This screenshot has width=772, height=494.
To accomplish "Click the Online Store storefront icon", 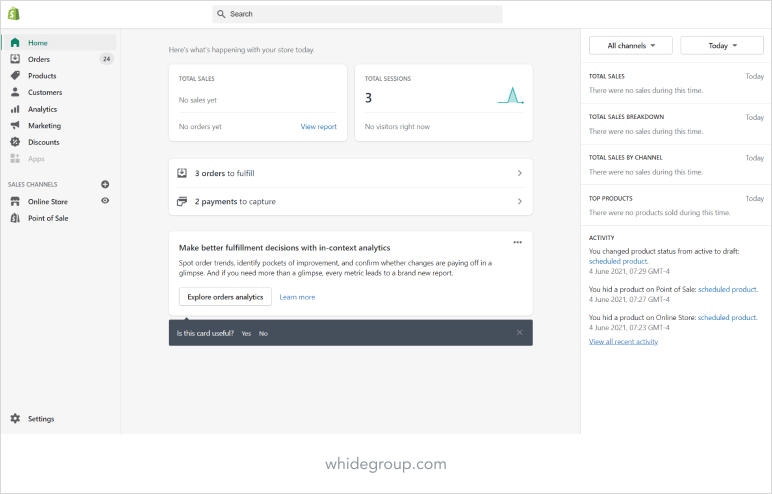I will click(15, 201).
